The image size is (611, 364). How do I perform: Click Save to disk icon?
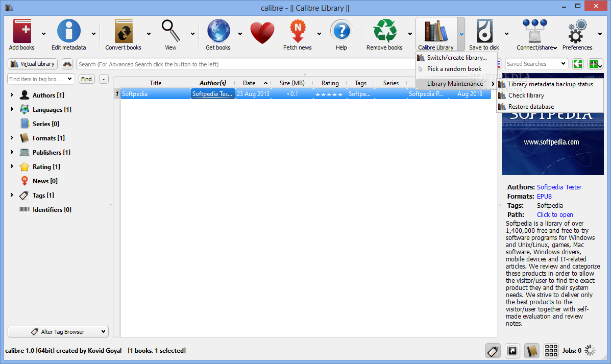pos(484,31)
